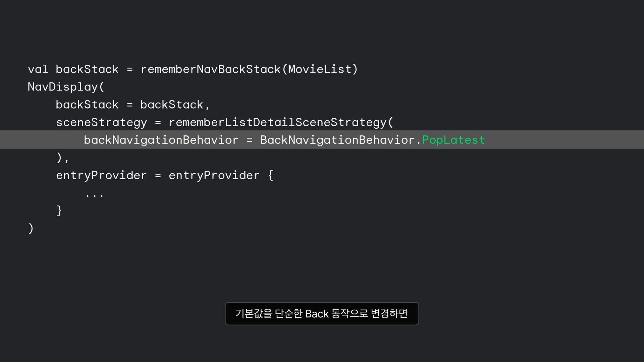Image resolution: width=644 pixels, height=362 pixels.
Task: Click the MovieList argument
Action: pos(320,69)
